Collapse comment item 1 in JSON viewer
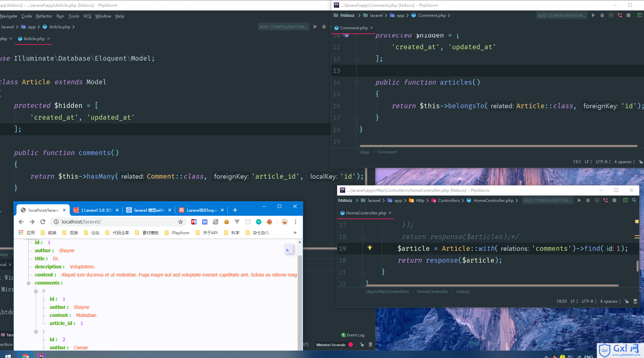 coord(36,332)
